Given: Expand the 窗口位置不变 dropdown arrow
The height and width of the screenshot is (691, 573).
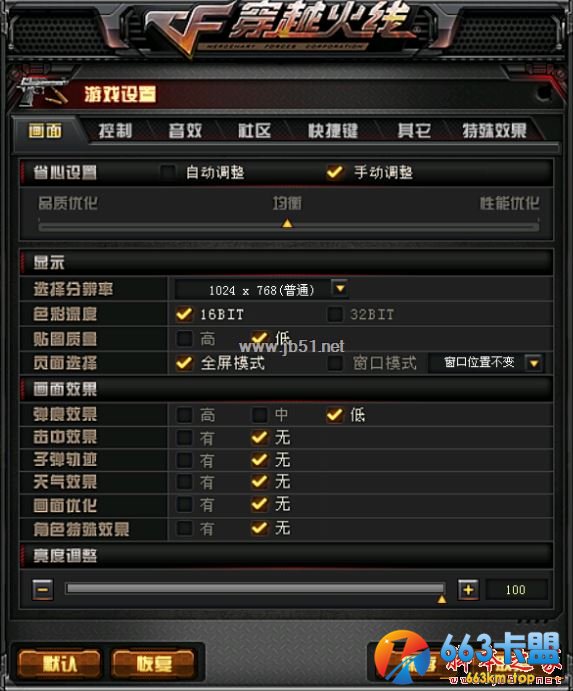Looking at the screenshot, I should pyautogui.click(x=534, y=363).
